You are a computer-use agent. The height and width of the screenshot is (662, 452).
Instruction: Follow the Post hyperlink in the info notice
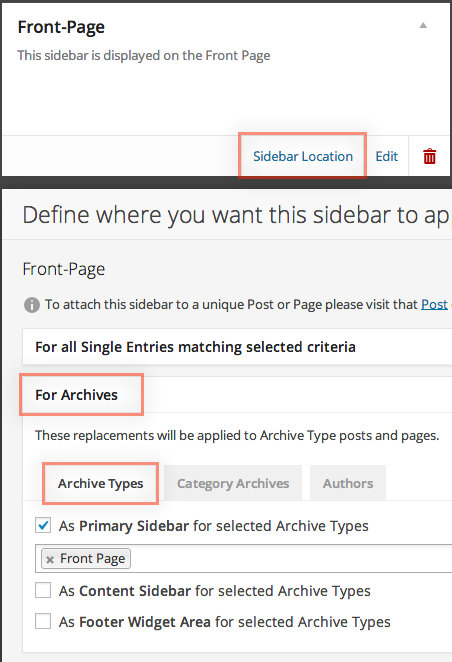pyautogui.click(x=434, y=304)
